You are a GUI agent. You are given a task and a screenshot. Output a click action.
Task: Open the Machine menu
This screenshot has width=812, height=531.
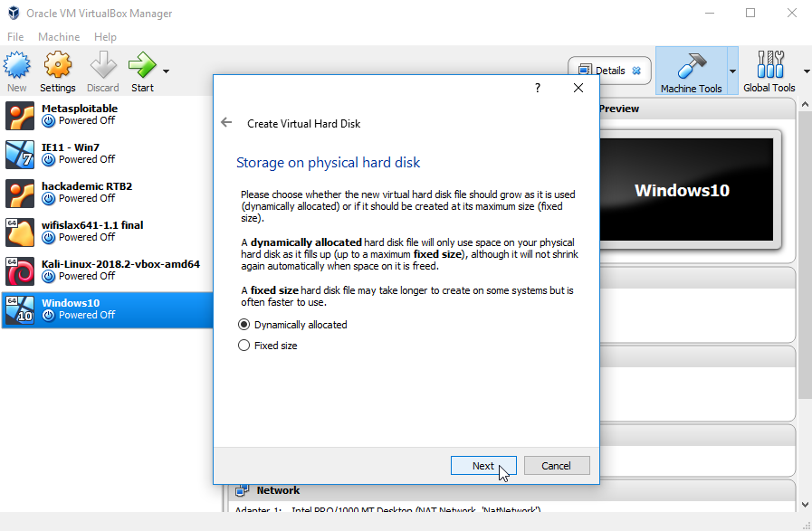(x=59, y=37)
